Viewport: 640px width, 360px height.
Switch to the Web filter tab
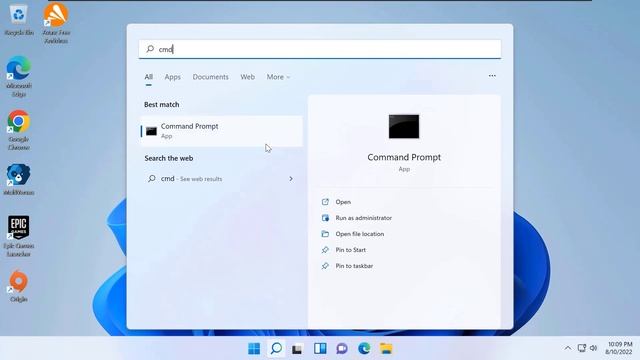(x=247, y=77)
